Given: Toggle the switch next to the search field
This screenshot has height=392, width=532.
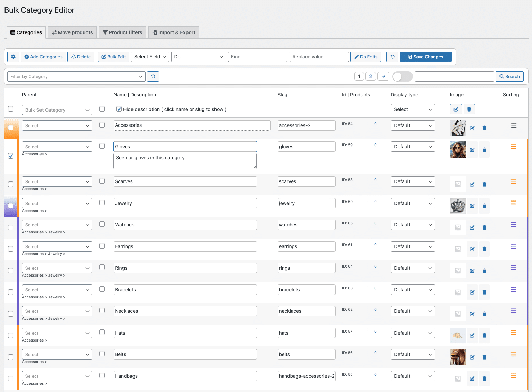Looking at the screenshot, I should pos(402,76).
